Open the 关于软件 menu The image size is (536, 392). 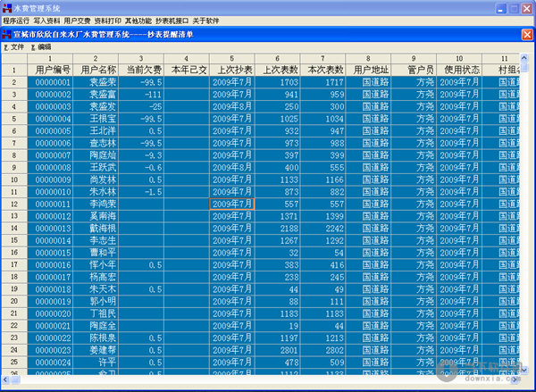[205, 21]
